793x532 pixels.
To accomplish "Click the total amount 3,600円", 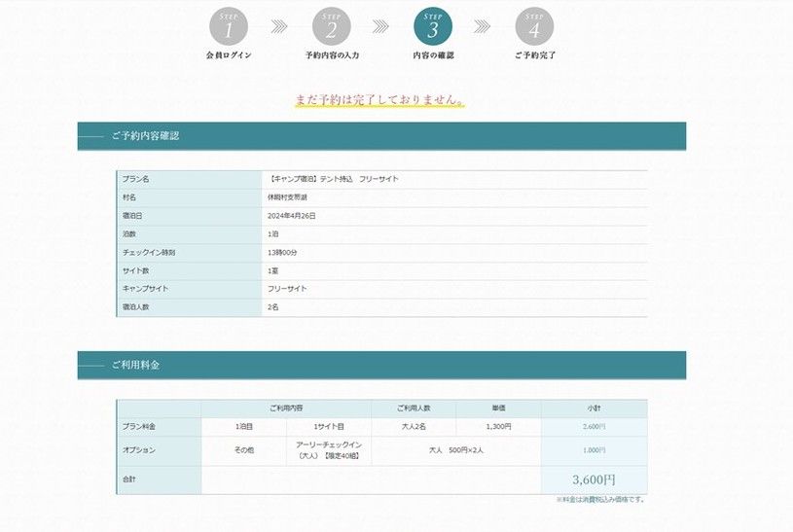I will point(595,479).
